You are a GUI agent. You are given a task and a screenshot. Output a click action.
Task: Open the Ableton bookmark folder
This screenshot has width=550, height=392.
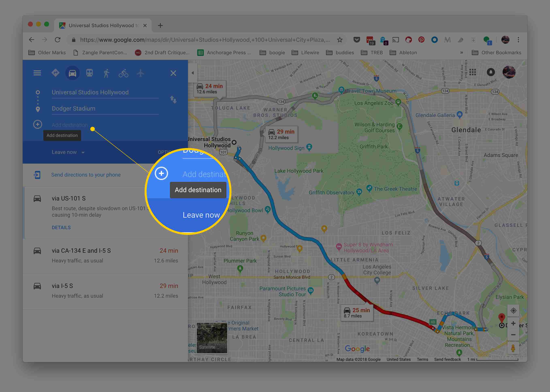[403, 53]
